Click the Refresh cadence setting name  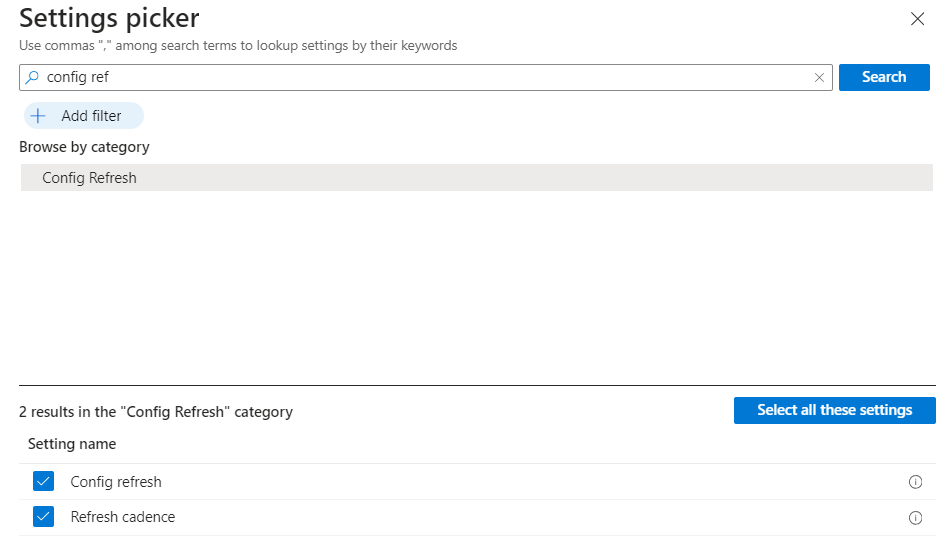tap(123, 517)
